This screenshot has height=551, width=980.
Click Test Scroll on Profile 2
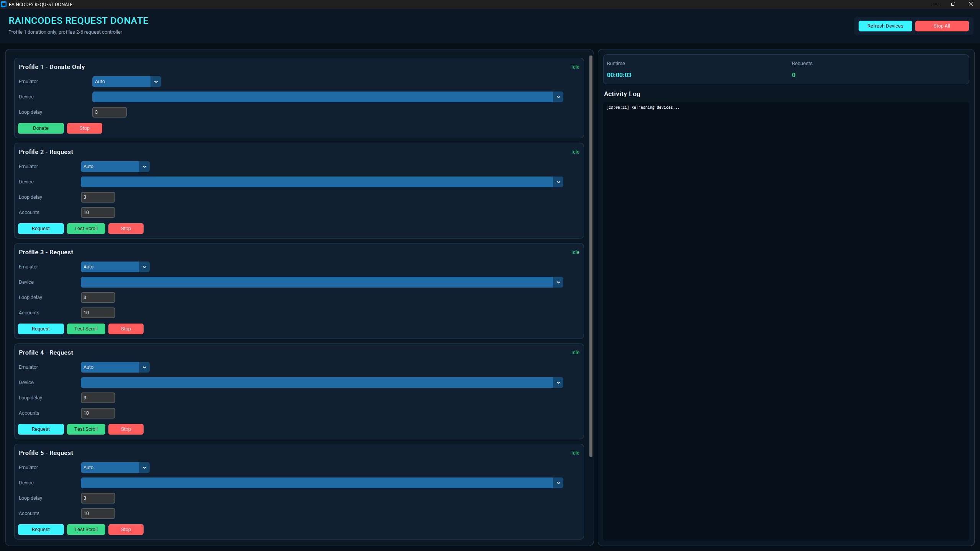click(x=86, y=229)
